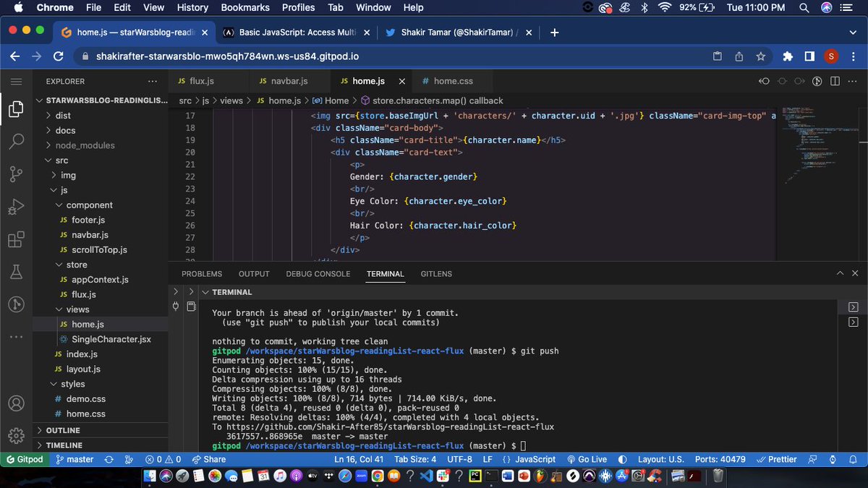
Task: Open the Search view in activity bar
Action: point(16,142)
